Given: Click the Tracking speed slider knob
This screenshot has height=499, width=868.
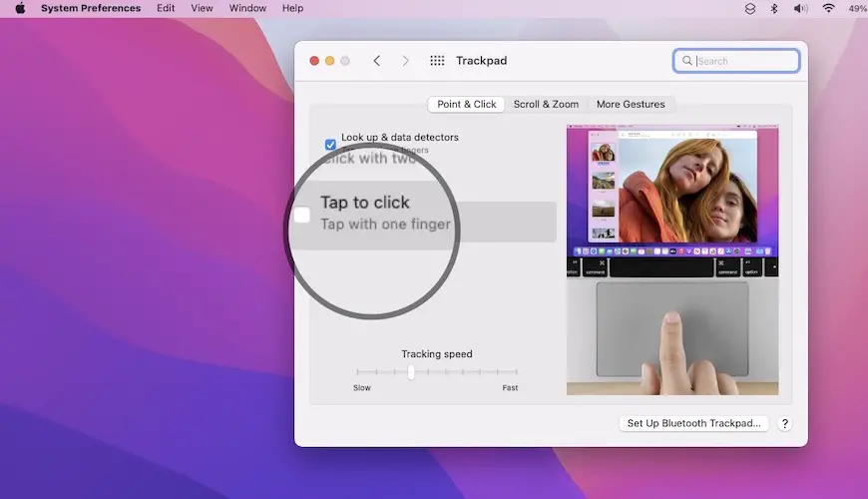Looking at the screenshot, I should tap(410, 372).
